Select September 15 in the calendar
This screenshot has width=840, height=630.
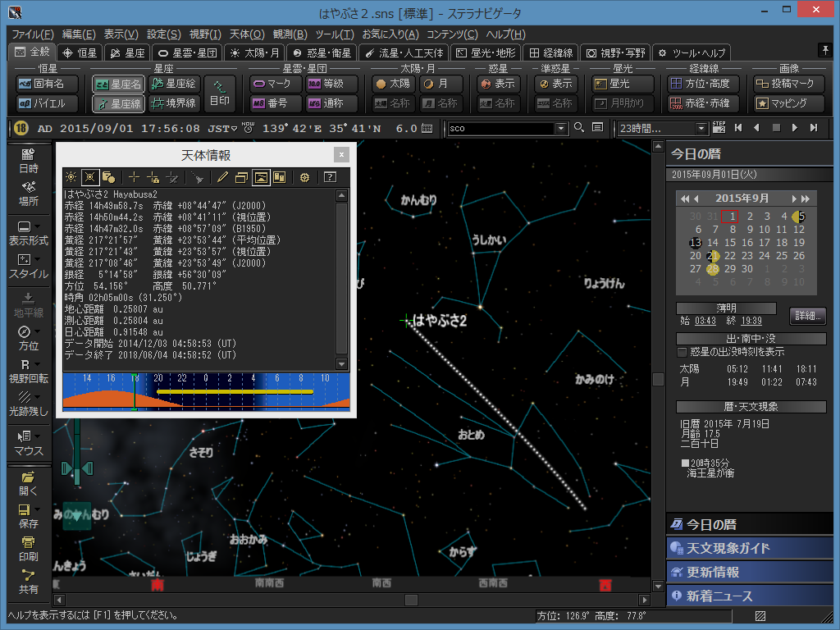(729, 243)
